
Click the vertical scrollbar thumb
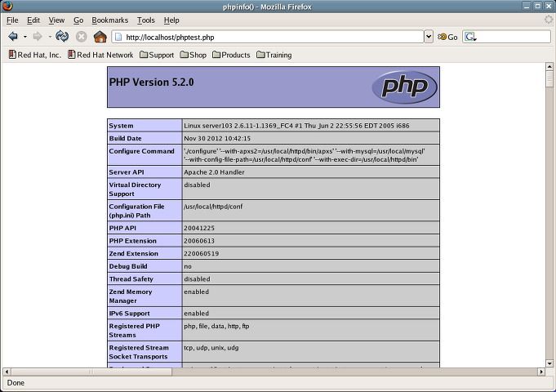click(549, 78)
